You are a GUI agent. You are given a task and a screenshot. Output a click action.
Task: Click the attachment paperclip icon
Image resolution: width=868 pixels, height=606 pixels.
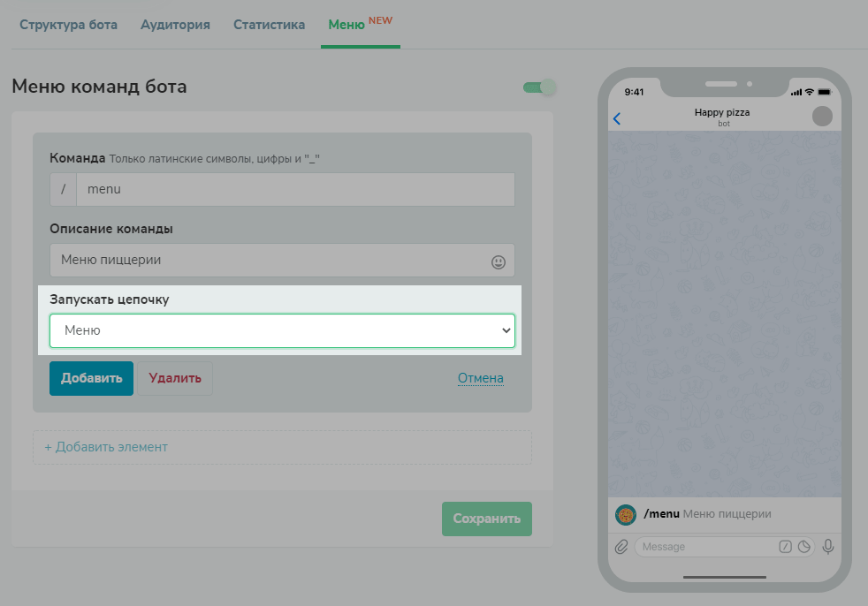click(x=621, y=547)
